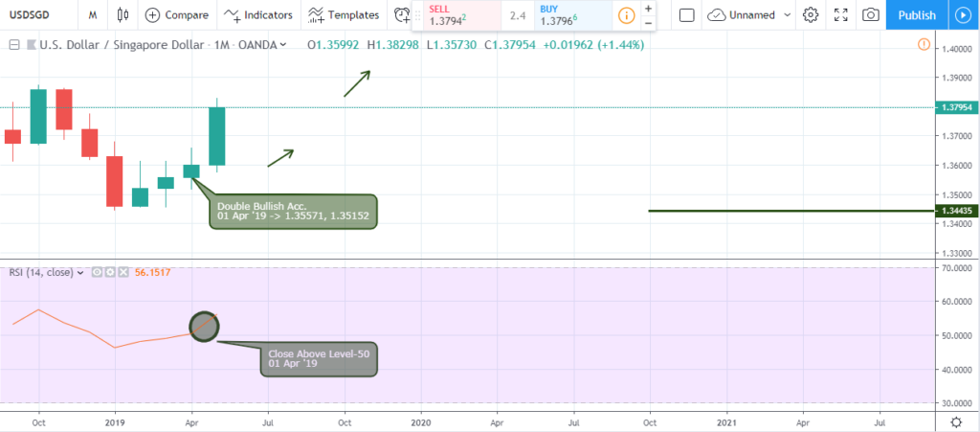Click the RSI value 56.1517
This screenshot has width=980, height=432.
153,273
